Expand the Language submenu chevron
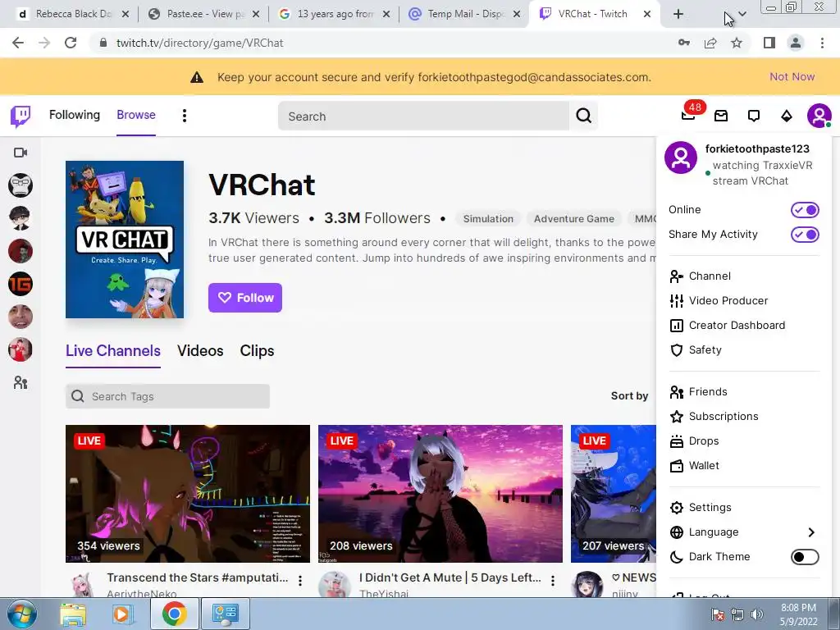 (x=811, y=532)
